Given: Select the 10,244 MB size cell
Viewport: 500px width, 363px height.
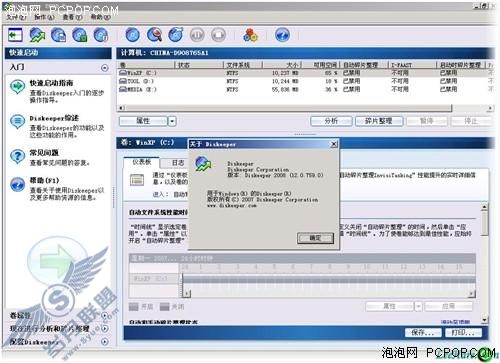Looking at the screenshot, I should 285,81.
